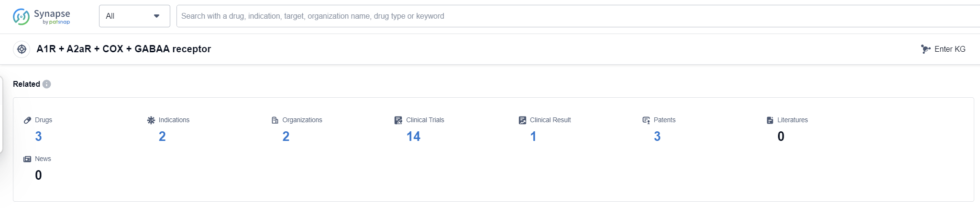Click the Enter KG button
The image size is (980, 208).
pos(949,49)
